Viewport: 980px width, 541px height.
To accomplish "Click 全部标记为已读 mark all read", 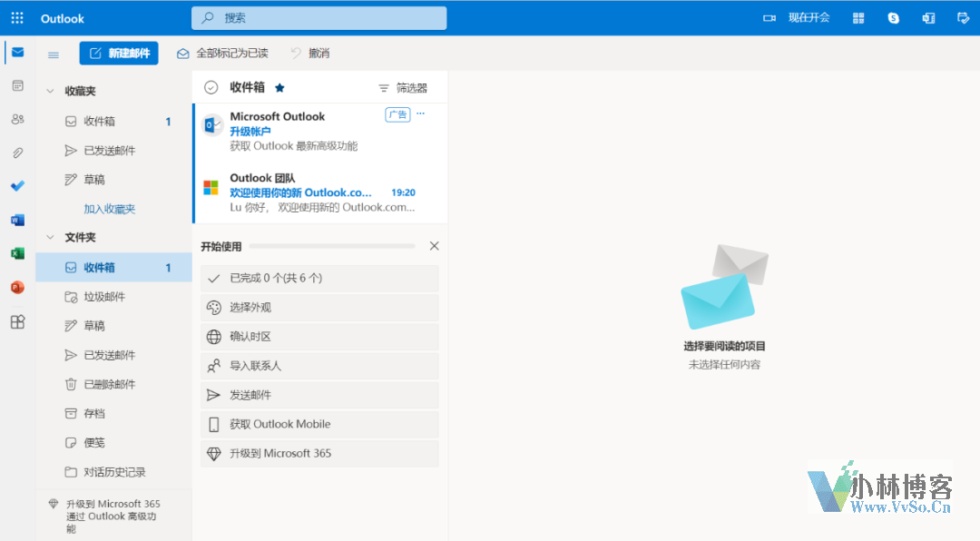I will pos(222,54).
